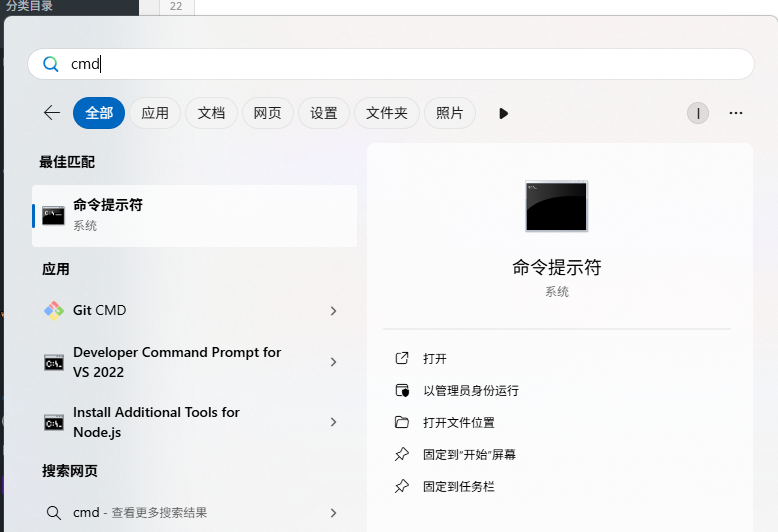This screenshot has width=778, height=532.
Task: Click the 打开 (Open) action
Action: [x=434, y=358]
